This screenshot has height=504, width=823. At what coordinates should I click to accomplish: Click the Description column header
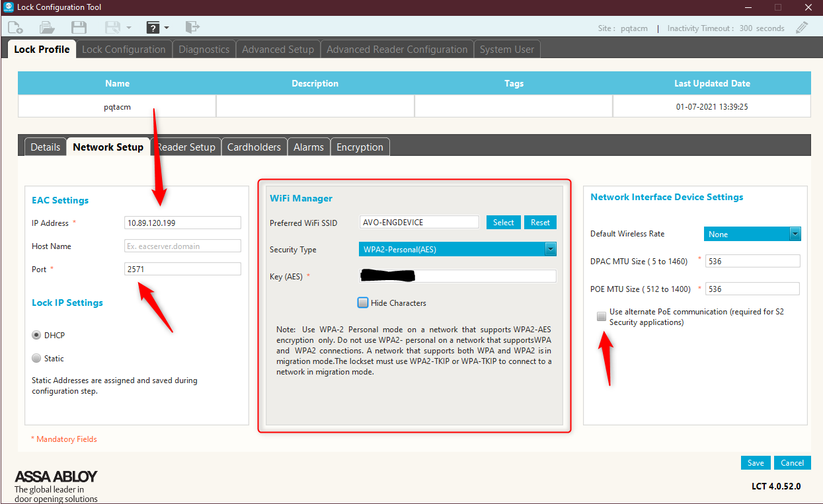point(315,83)
